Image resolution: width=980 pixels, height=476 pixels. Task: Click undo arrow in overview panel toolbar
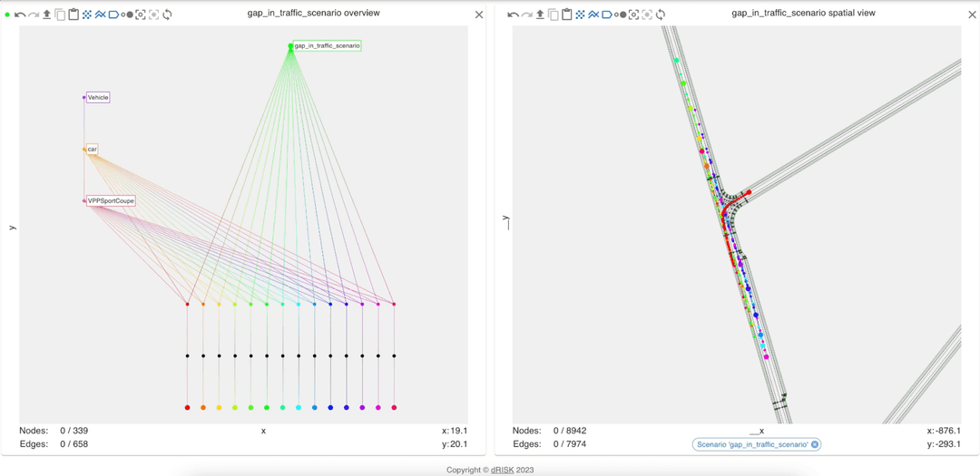click(19, 15)
